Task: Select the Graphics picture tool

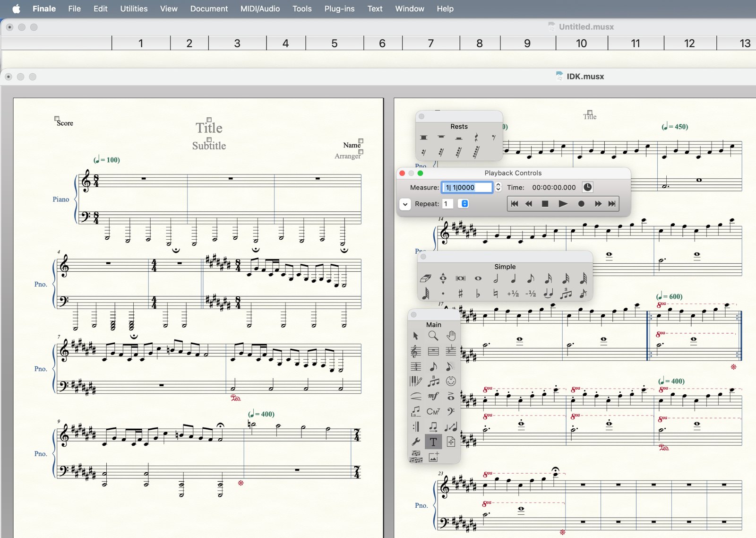Action: pyautogui.click(x=433, y=457)
